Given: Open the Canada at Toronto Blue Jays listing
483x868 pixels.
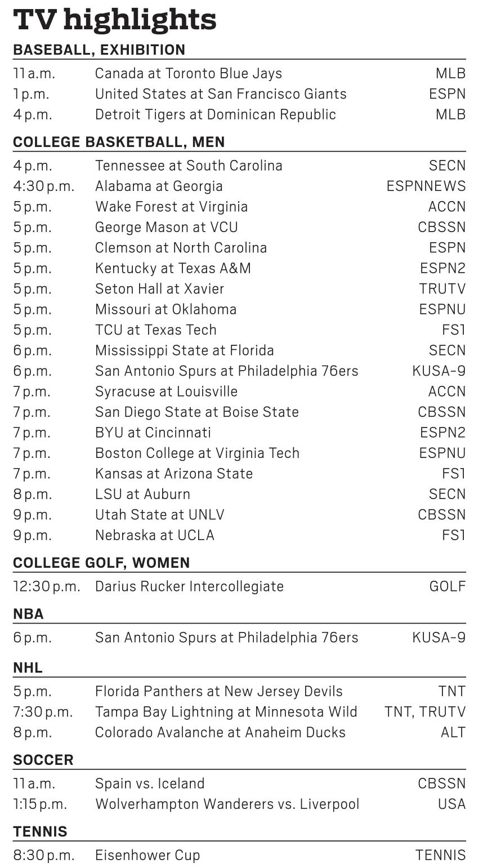Looking at the screenshot, I should point(189,73).
